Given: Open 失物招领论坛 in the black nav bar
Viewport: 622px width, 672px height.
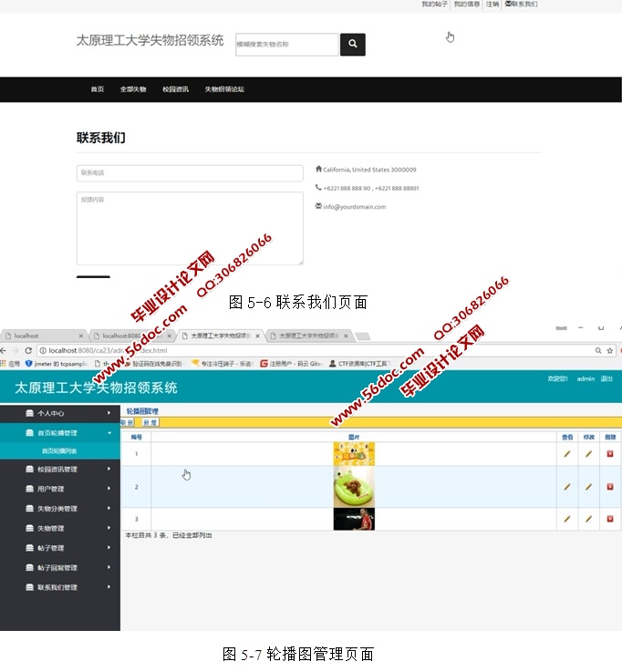Looking at the screenshot, I should tap(224, 89).
